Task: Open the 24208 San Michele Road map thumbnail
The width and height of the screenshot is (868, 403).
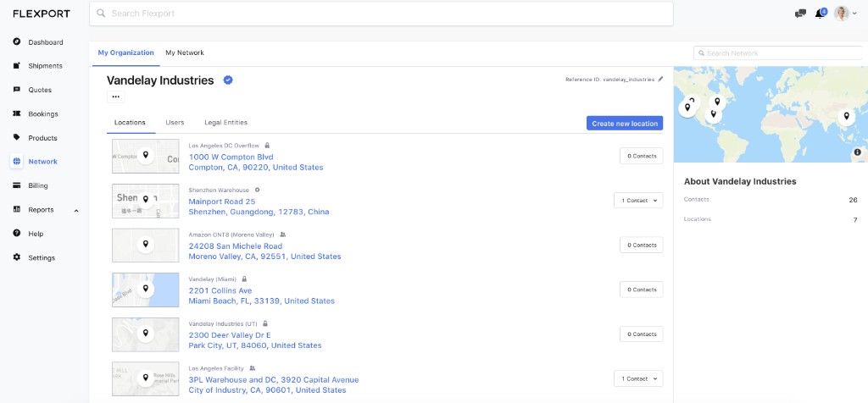Action: click(x=146, y=245)
